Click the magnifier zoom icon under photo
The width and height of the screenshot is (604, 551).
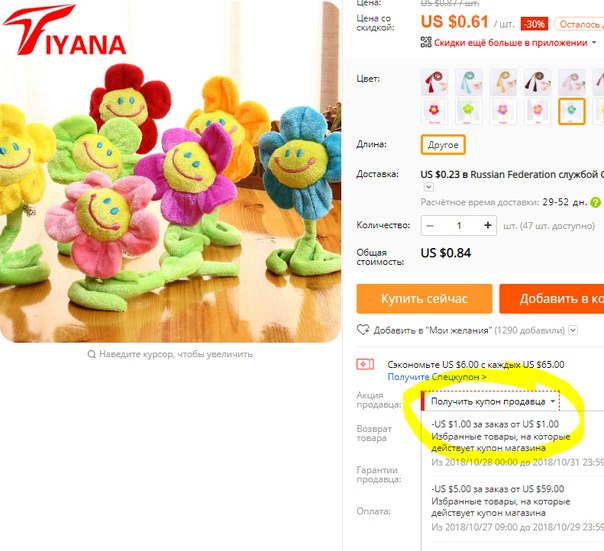(91, 354)
